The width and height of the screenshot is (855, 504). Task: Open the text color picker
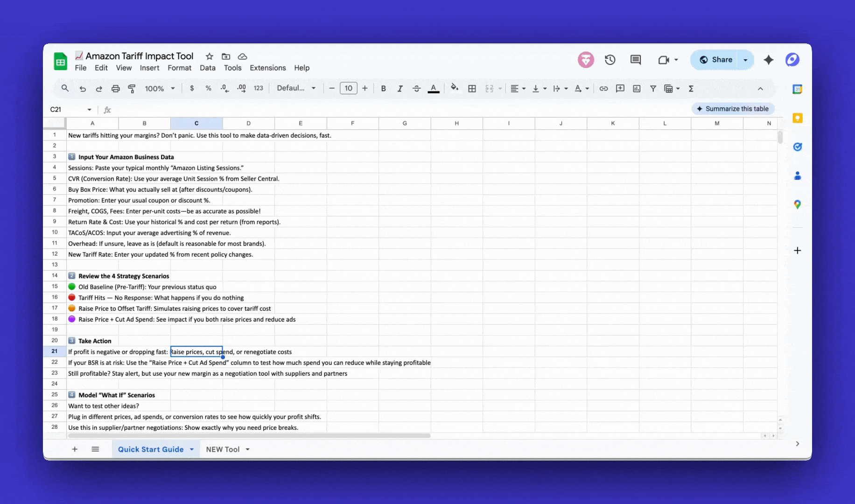tap(434, 89)
